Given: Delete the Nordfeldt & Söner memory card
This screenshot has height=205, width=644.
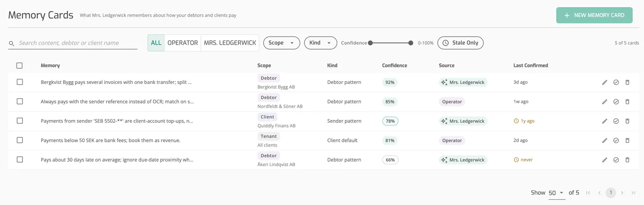Looking at the screenshot, I should tap(627, 101).
